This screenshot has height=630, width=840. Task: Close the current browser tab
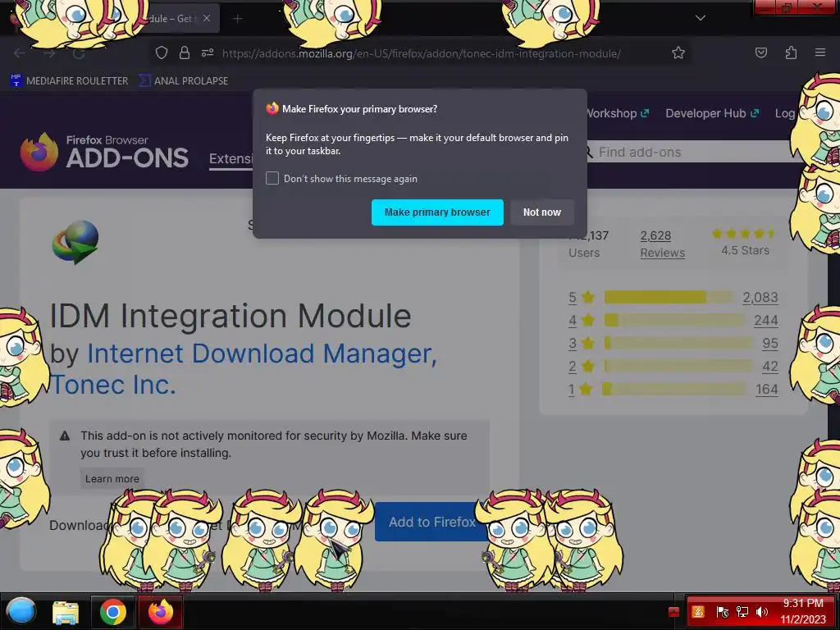coord(207,18)
